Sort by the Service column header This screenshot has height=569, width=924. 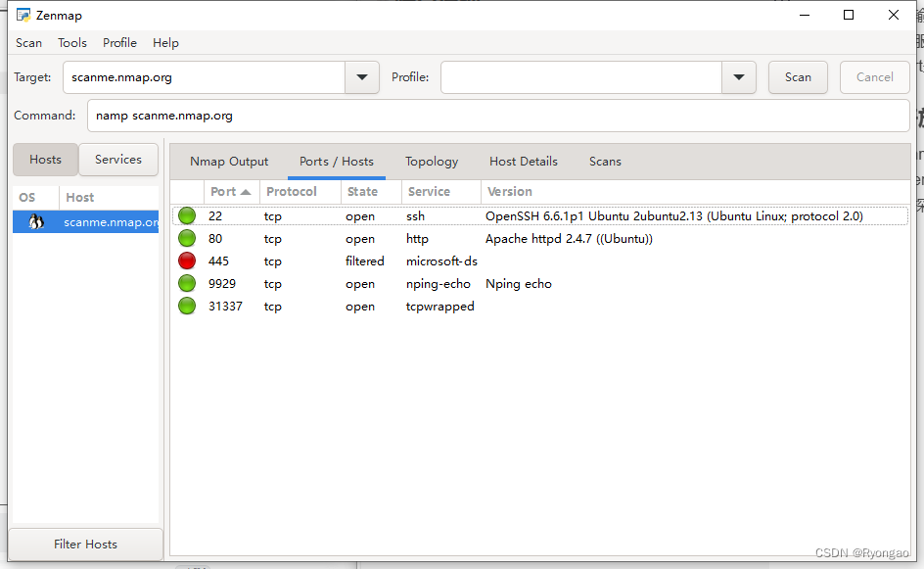(440, 192)
